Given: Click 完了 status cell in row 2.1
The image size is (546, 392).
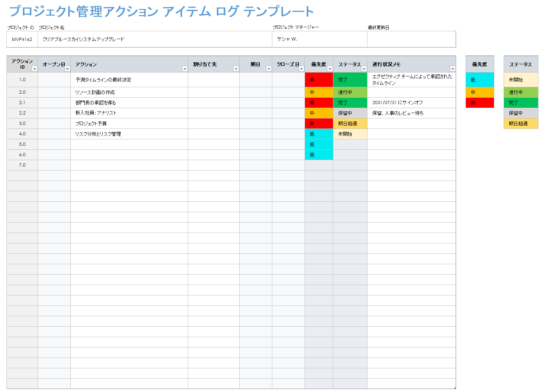Looking at the screenshot, I should click(350, 103).
